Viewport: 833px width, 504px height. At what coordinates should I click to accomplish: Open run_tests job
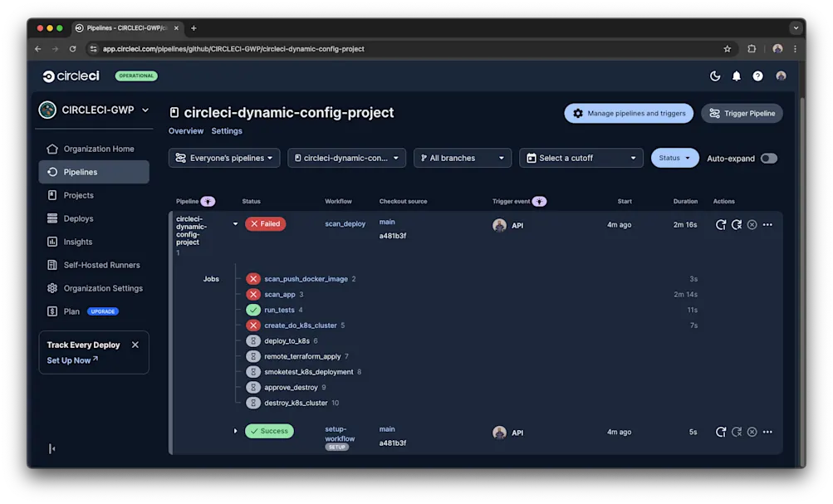[279, 310]
